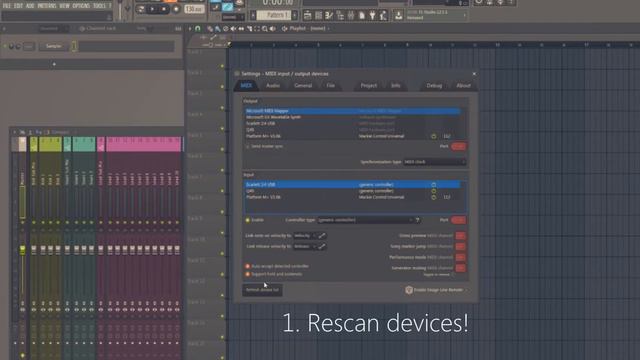Viewport: 640px width, 360px height.
Task: Select the playlist Delete tool
Action: pos(225,29)
